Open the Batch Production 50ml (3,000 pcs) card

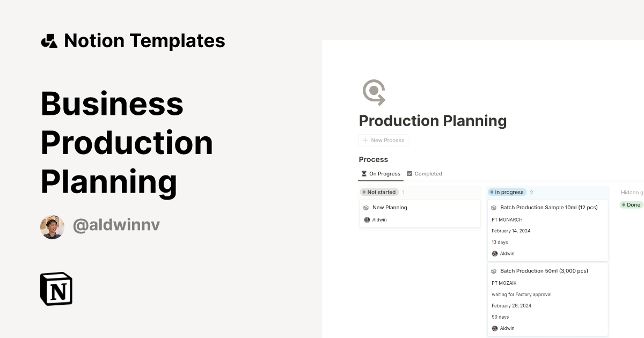(x=544, y=270)
